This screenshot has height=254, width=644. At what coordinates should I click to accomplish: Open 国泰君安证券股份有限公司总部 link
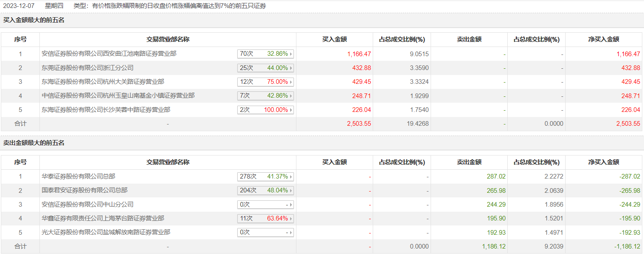85,190
